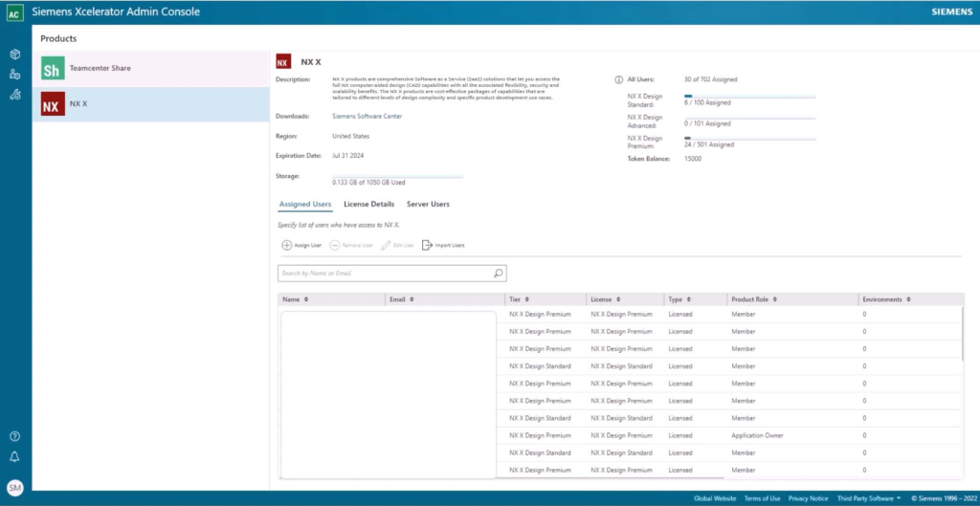Click the help question mark icon

point(14,436)
